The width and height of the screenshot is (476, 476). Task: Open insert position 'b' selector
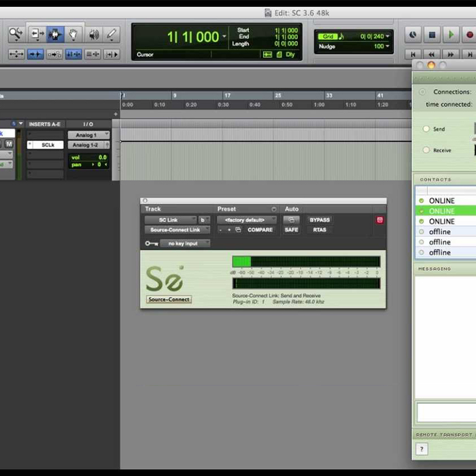(204, 220)
